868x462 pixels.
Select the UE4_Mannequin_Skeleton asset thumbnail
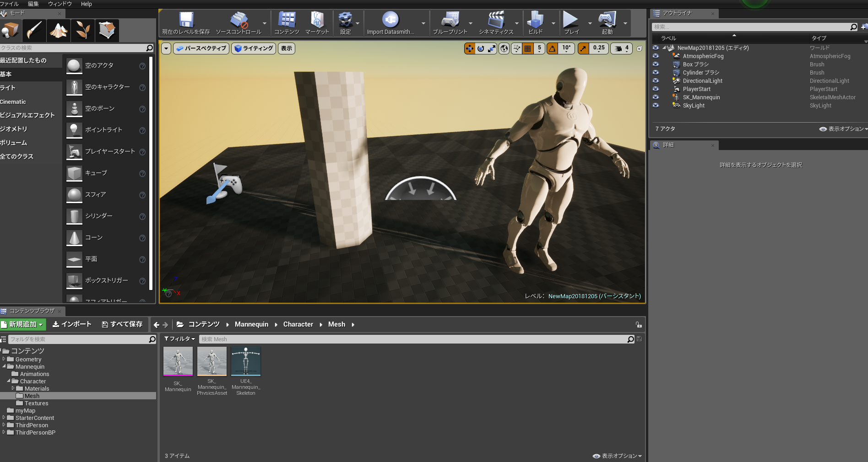(246, 361)
